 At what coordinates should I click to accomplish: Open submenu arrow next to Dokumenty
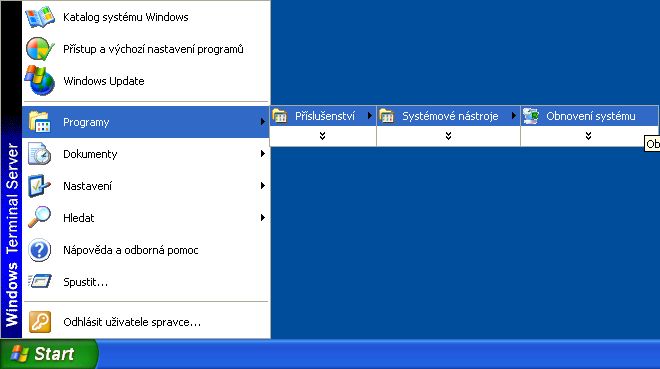click(263, 154)
